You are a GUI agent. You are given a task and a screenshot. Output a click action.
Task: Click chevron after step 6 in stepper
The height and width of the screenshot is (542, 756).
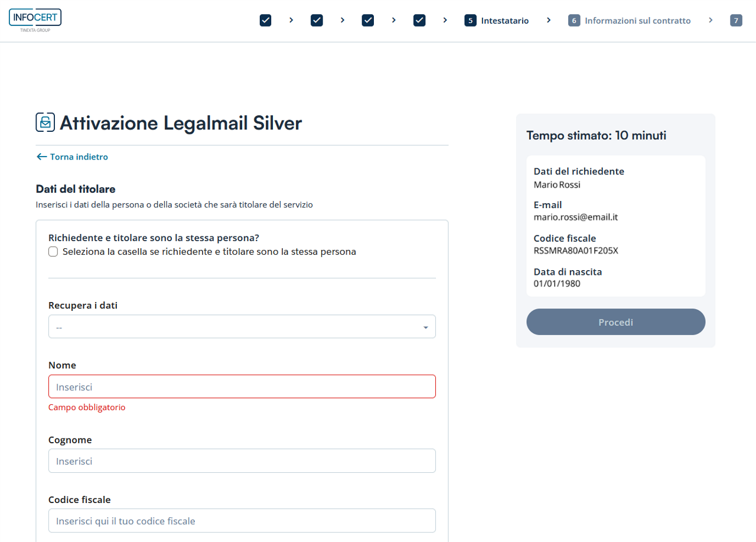click(711, 21)
